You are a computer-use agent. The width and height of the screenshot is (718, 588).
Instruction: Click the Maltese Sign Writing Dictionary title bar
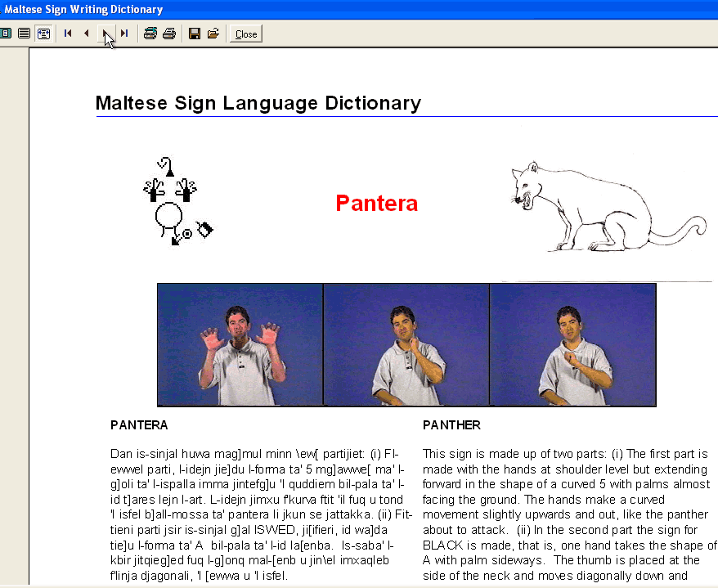tap(359, 9)
